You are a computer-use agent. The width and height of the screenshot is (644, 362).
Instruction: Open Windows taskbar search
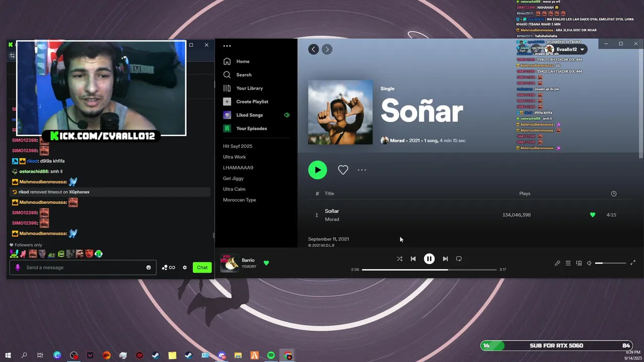[24, 355]
